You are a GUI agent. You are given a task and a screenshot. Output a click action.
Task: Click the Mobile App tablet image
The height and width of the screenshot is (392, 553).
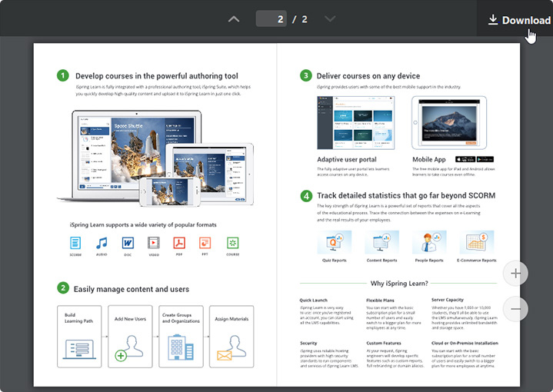(449, 123)
